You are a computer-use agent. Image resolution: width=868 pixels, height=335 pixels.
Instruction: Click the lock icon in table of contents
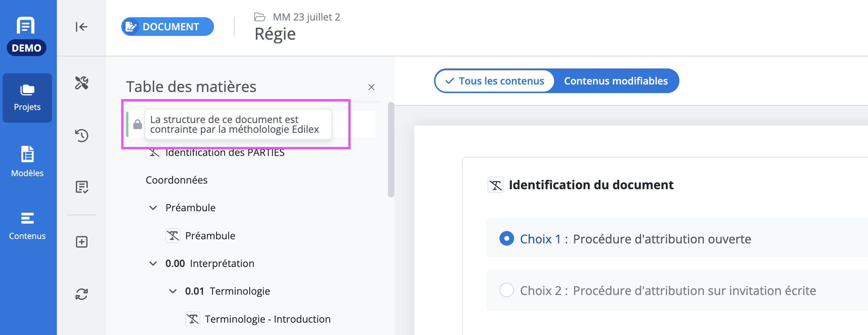[x=138, y=124]
